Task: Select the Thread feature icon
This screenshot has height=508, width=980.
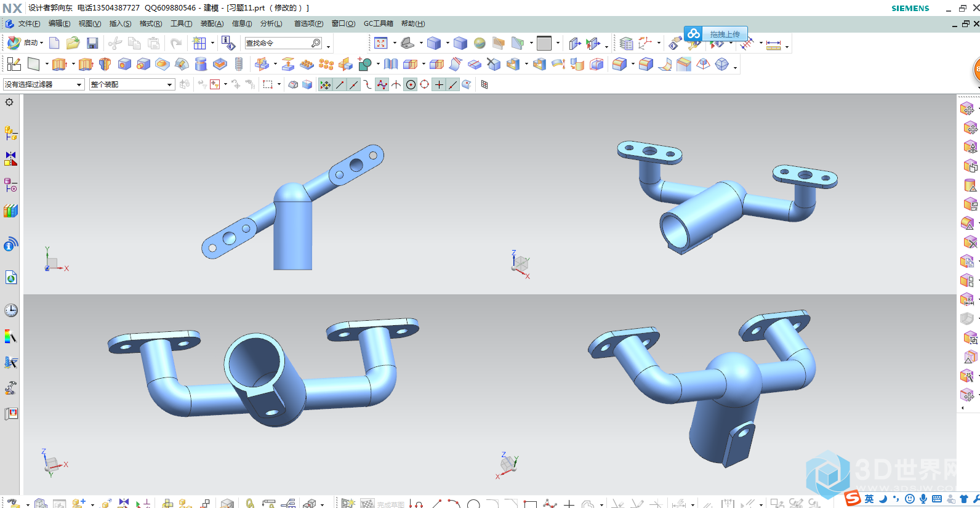Action: coord(239,64)
